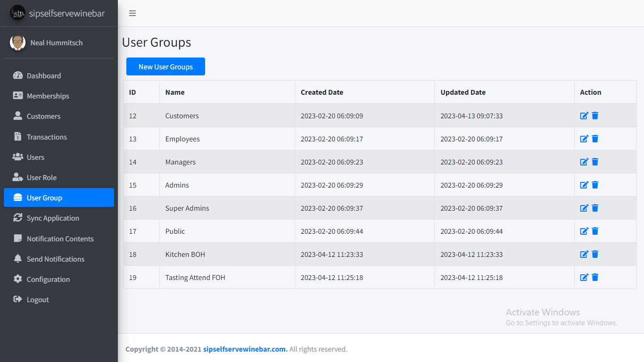Viewport: 644px width, 362px height.
Task: Click the Logout option
Action: pyautogui.click(x=38, y=299)
